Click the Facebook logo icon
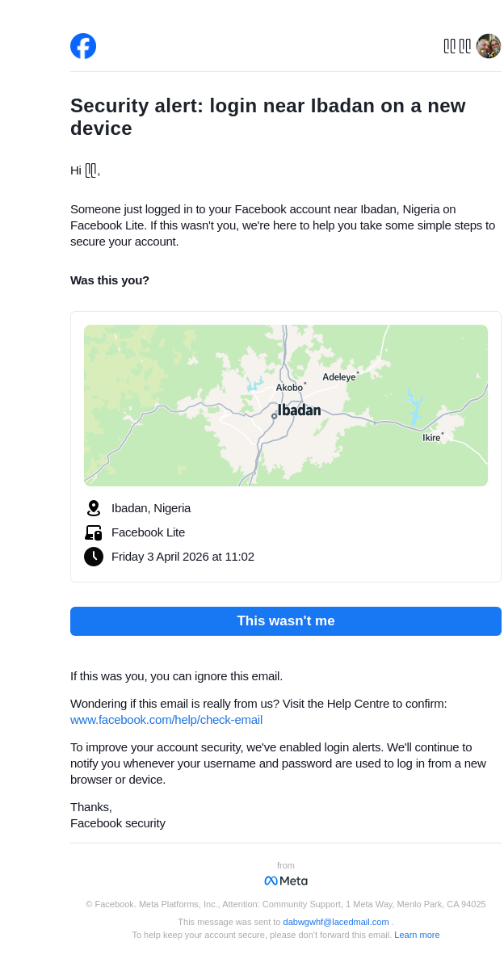This screenshot has height=980, width=504. pyautogui.click(x=83, y=46)
